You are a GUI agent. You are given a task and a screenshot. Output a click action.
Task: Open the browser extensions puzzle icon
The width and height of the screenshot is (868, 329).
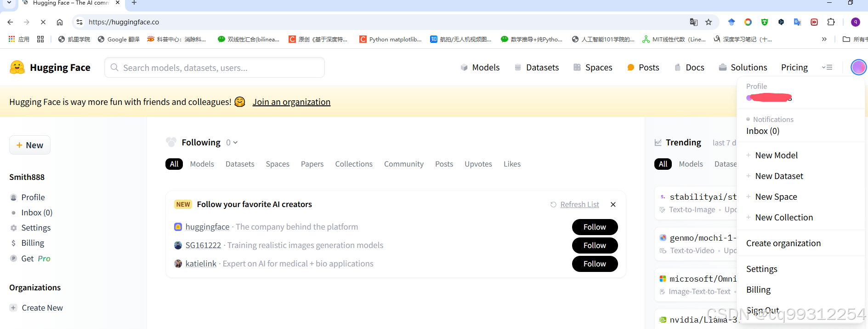point(831,22)
